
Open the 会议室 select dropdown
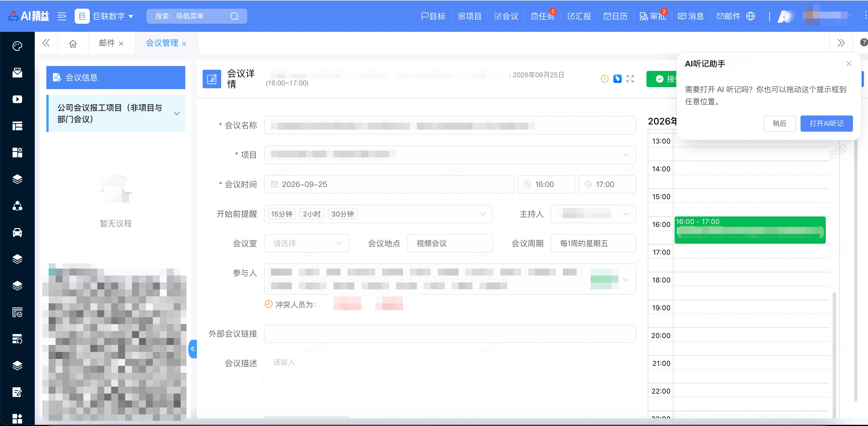click(x=307, y=243)
